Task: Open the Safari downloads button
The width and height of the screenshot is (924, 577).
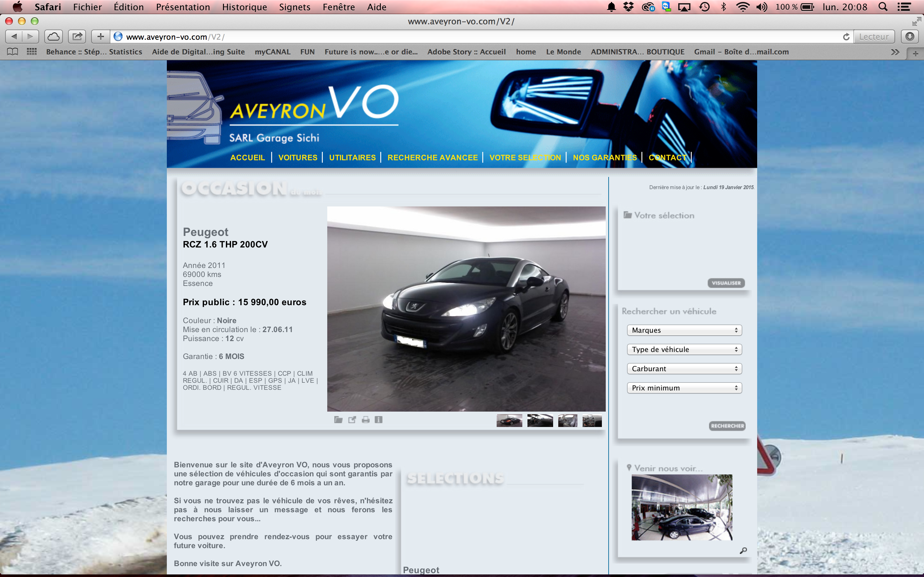Action: (x=910, y=37)
